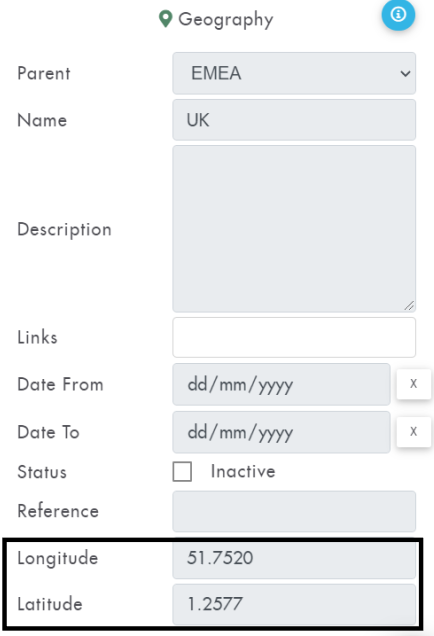Click the Inactive checkbox label text
Screen dimensions: 434x636
(243, 471)
